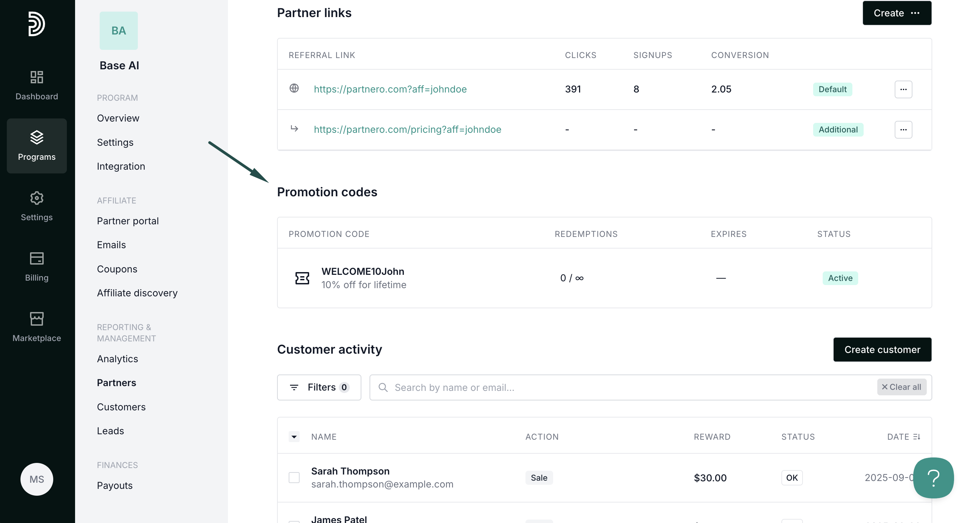Click the date sort icon in table header
The image size is (980, 523).
tap(917, 437)
